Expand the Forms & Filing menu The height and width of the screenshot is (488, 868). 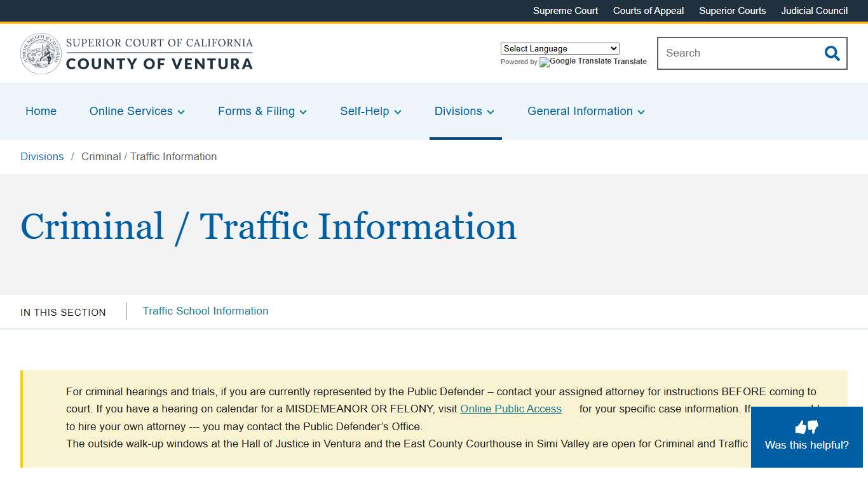(x=261, y=111)
